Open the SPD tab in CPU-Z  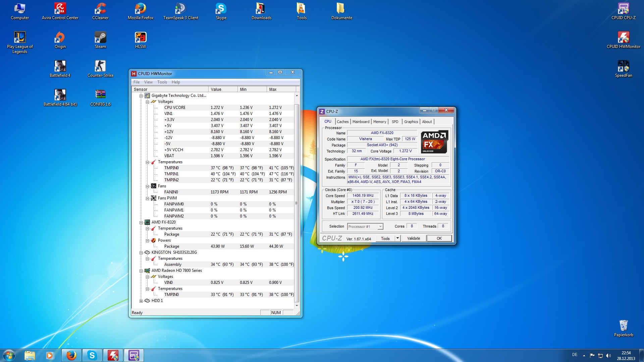(395, 122)
